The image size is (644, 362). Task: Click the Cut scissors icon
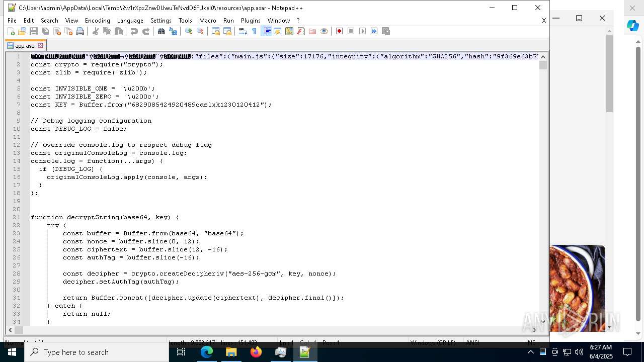pos(95,31)
